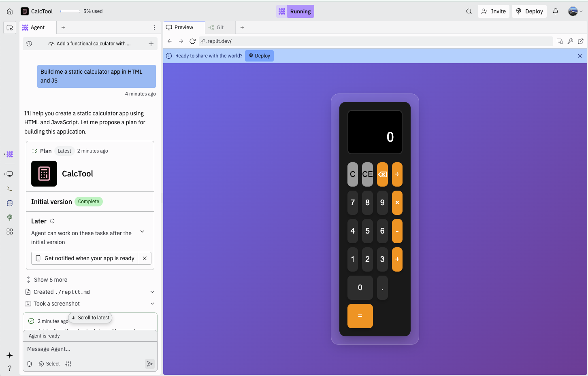This screenshot has height=376, width=588.
Task: Open the Replit home icon
Action: (10, 11)
